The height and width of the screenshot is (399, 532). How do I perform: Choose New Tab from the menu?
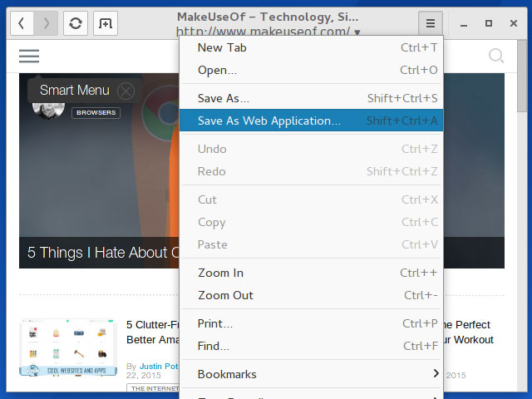click(311, 48)
